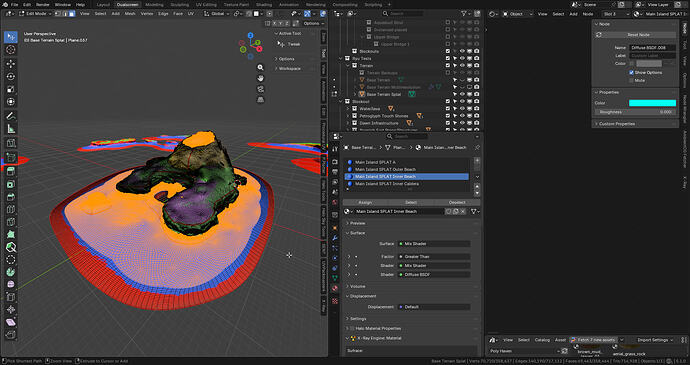Click the blue Z axis on the navigation gizmo
The width and height of the screenshot is (690, 365).
[x=250, y=35]
